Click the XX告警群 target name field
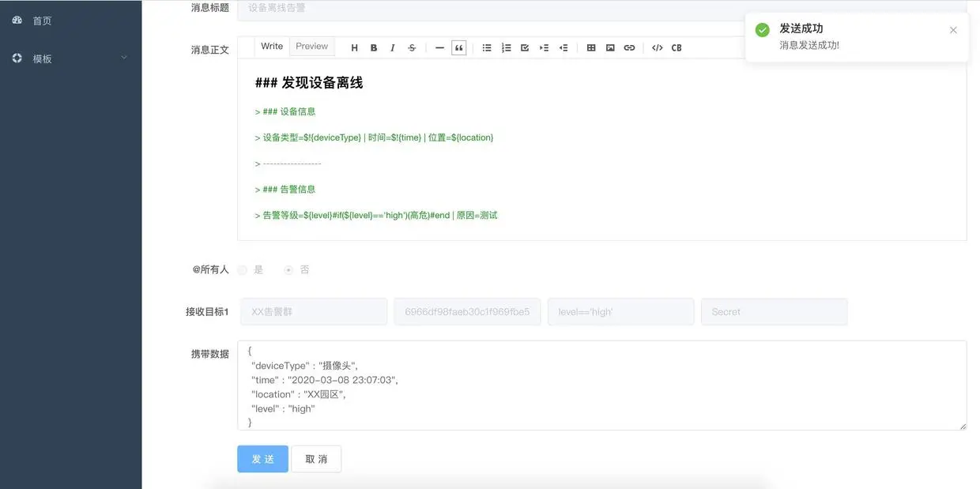This screenshot has height=489, width=980. click(x=312, y=312)
